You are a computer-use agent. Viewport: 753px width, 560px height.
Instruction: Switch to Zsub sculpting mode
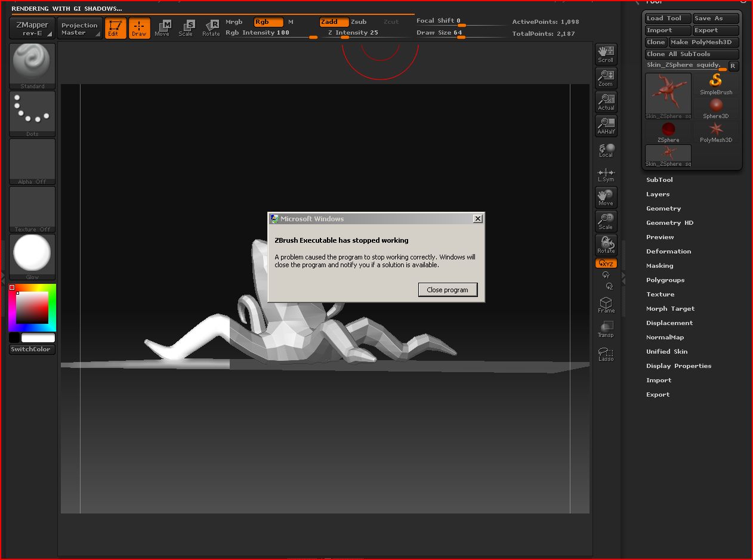(x=359, y=22)
